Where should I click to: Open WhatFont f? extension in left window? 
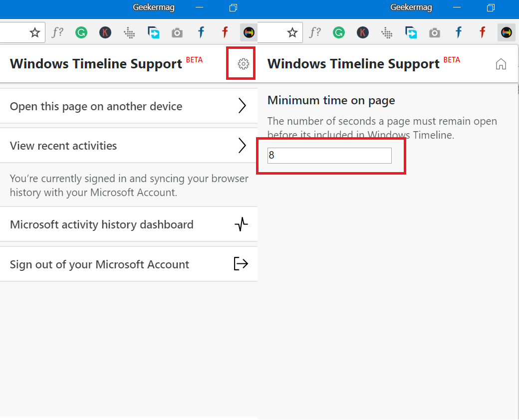[57, 32]
